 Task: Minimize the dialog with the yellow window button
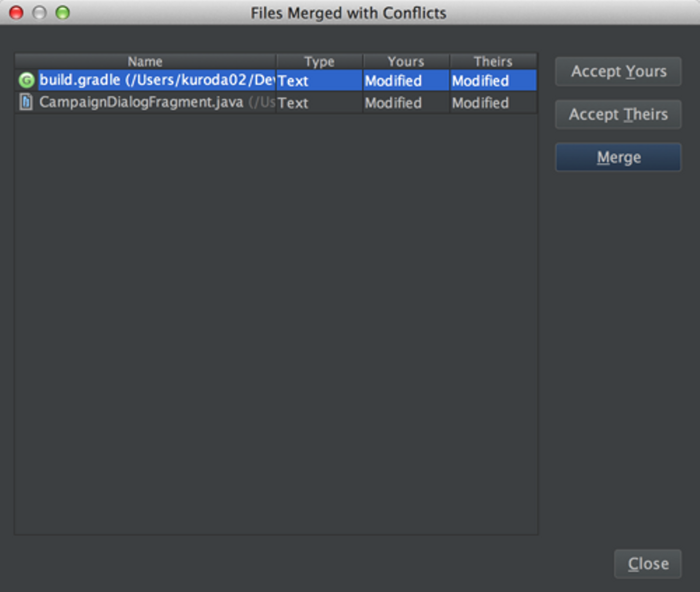39,13
